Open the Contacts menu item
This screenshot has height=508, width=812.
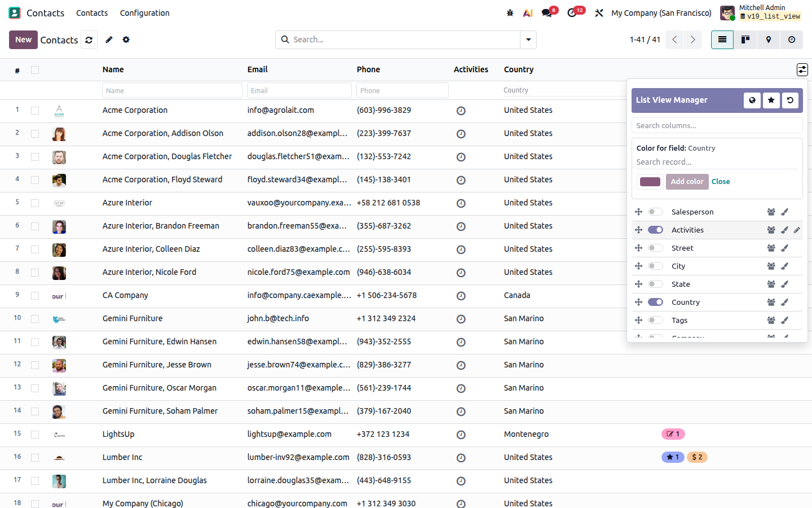click(92, 12)
